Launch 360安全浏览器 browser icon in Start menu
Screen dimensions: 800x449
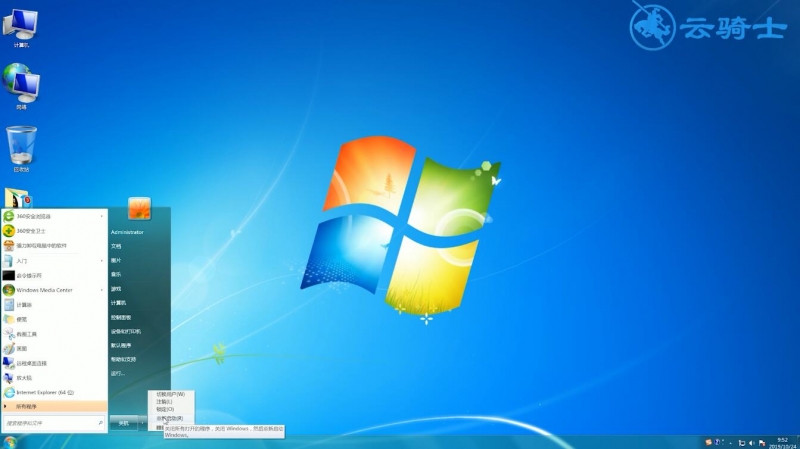[9, 216]
